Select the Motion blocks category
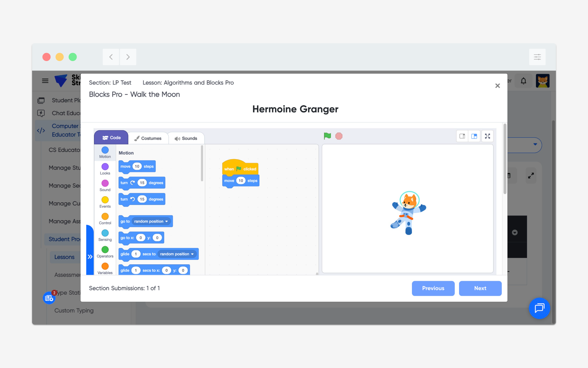The image size is (588, 368). point(105,152)
